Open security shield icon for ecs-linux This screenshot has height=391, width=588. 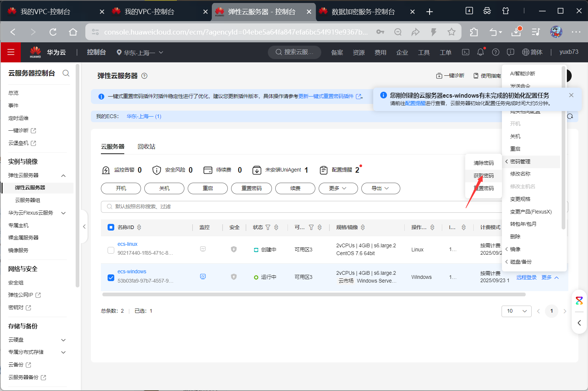234,249
